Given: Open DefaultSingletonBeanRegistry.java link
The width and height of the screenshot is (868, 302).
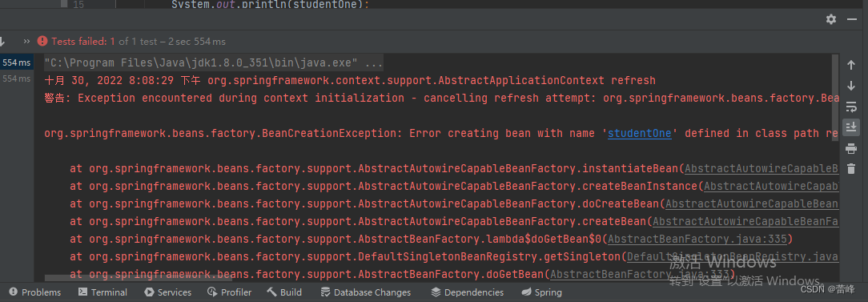Looking at the screenshot, I should point(733,257).
